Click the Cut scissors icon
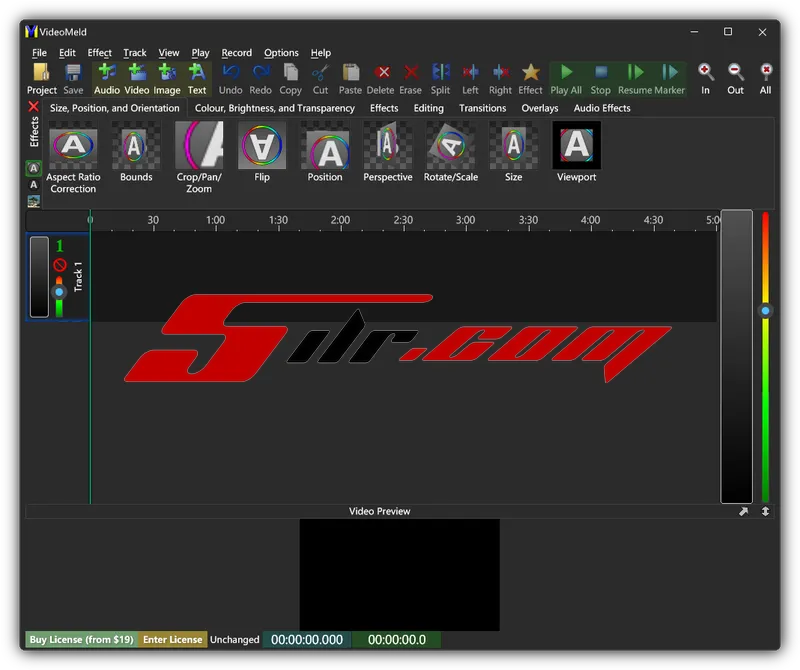The image size is (800, 670). tap(320, 79)
